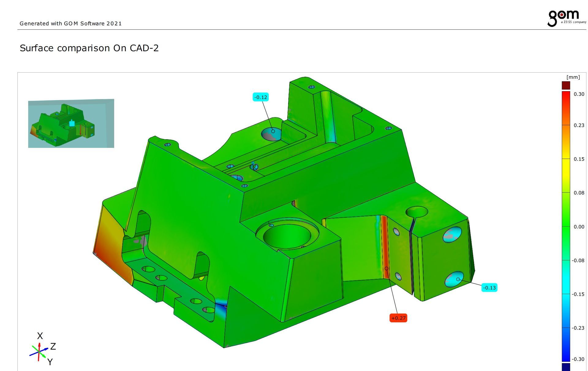Click the -0.08 legend value
Viewport: 588px width, 371px height.
coord(578,260)
